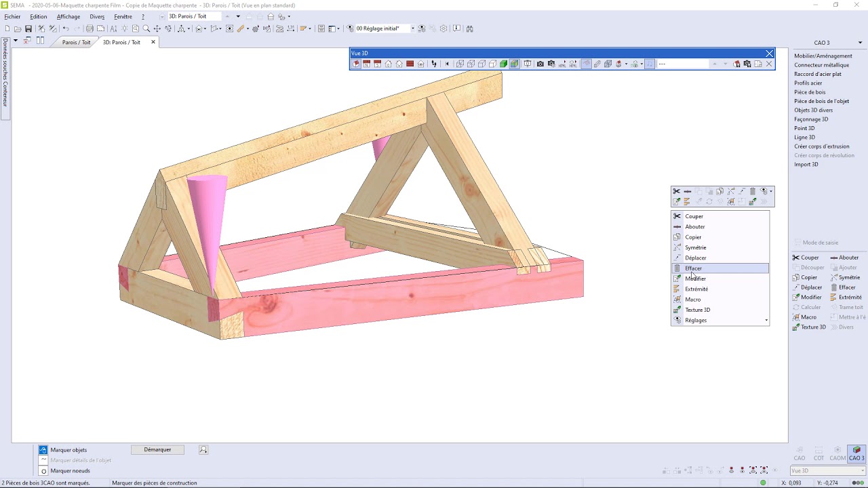Choose Effacer from the context menu
Image resolution: width=868 pixels, height=488 pixels.
(x=693, y=268)
